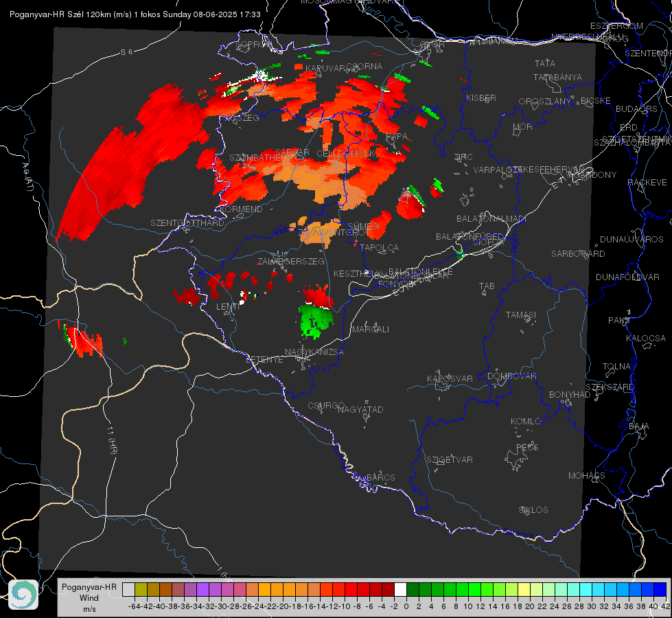The image size is (672, 618).
Task: Click the TATA city label
Action: pyautogui.click(x=545, y=63)
